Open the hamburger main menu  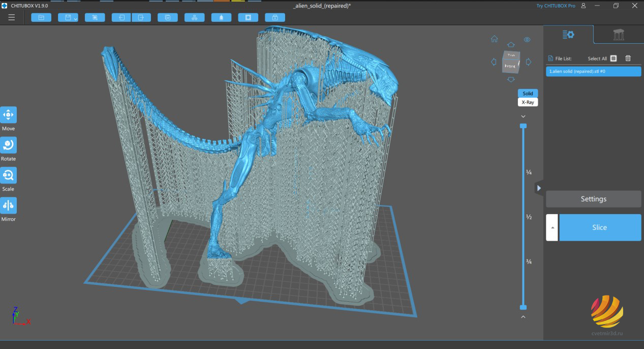point(12,17)
